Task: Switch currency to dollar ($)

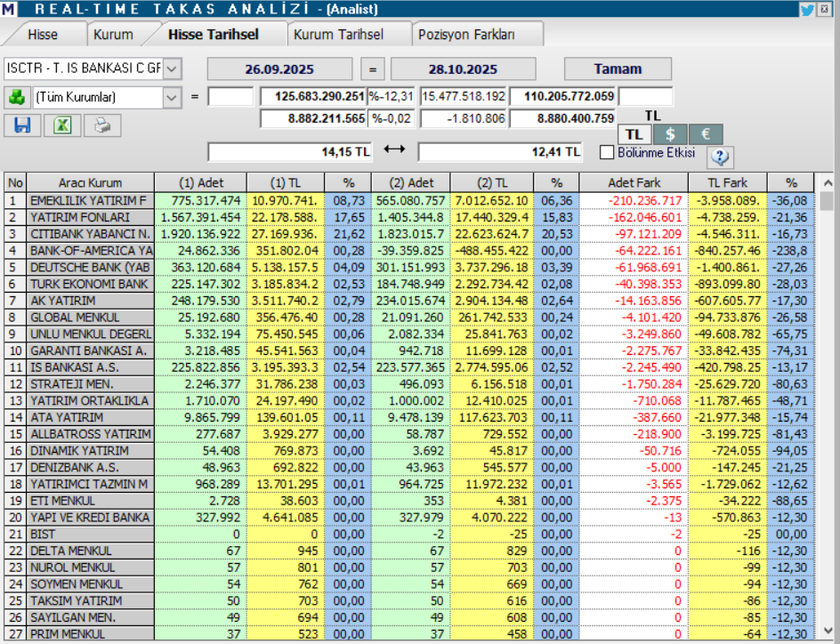Action: (x=670, y=134)
